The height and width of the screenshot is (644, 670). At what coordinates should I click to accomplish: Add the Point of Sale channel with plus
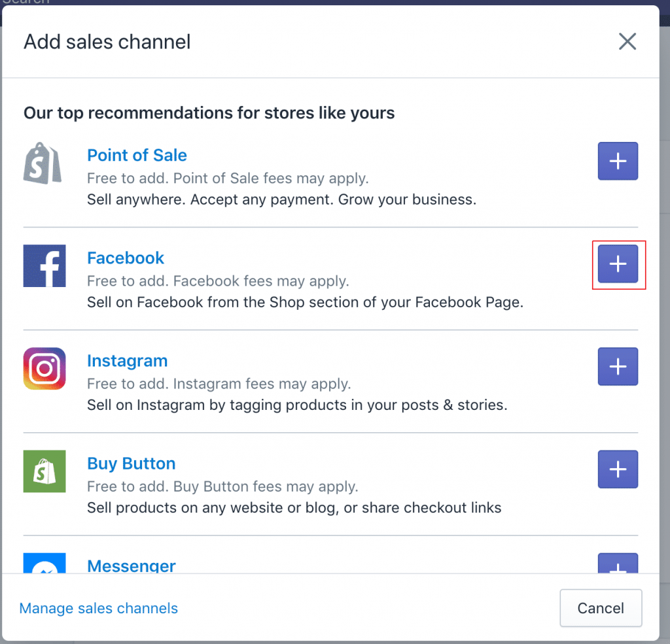(618, 161)
